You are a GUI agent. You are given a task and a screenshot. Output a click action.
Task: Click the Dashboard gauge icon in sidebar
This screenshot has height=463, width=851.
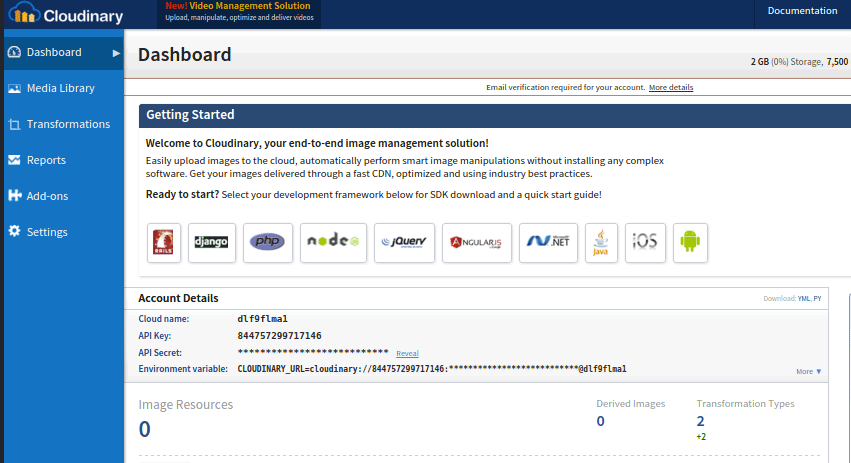[15, 52]
